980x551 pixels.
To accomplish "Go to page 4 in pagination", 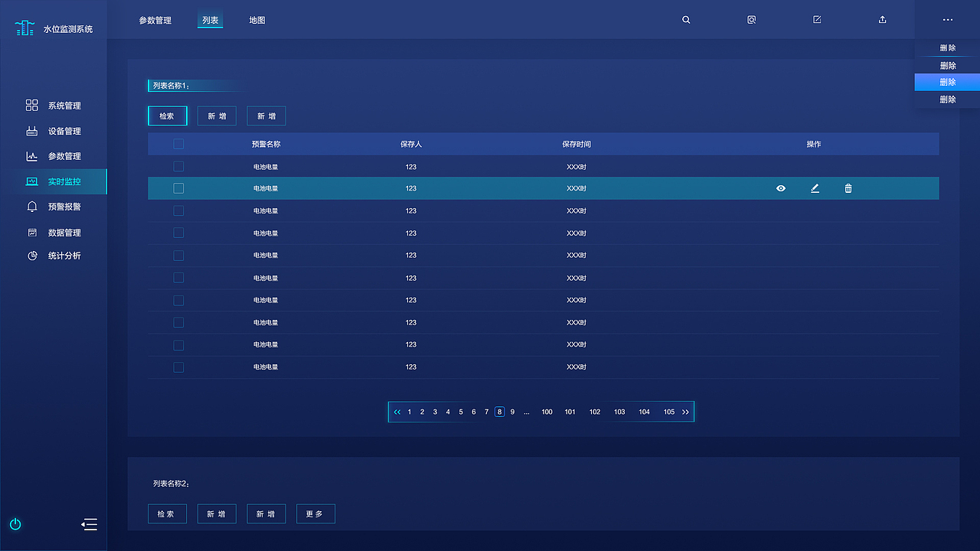I will coord(448,412).
